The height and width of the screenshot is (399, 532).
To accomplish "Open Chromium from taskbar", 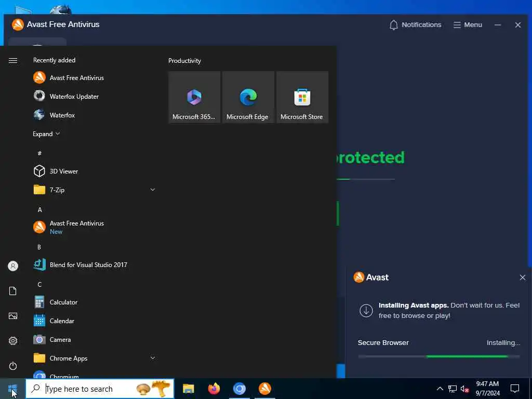I will coord(239,389).
